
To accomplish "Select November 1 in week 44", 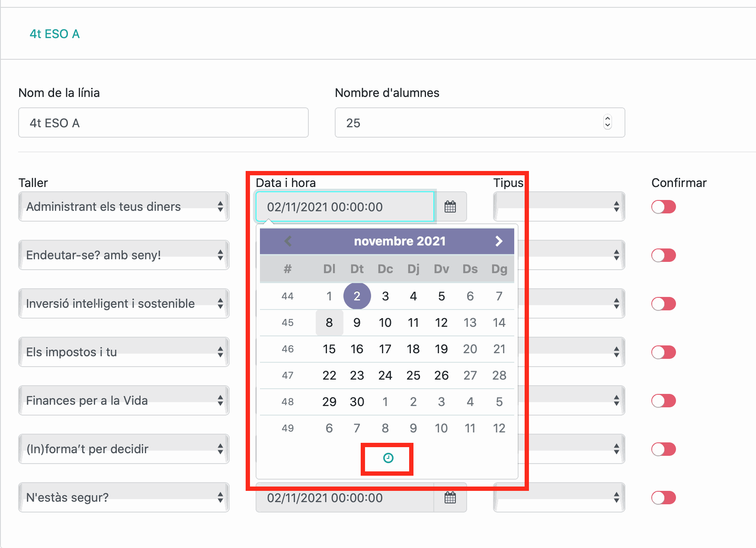I will [x=329, y=296].
